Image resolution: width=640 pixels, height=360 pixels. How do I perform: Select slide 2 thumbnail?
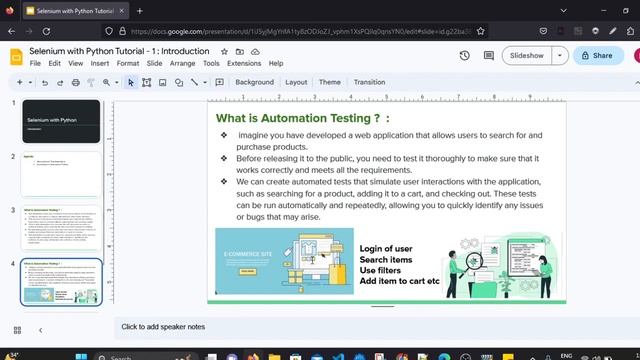point(61,175)
